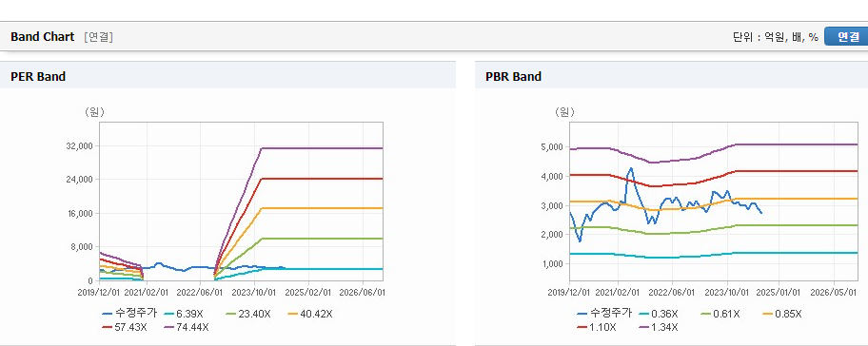The image size is (868, 346).
Task: Click the 3,000 axis label in PBR chart
Action: pos(552,205)
